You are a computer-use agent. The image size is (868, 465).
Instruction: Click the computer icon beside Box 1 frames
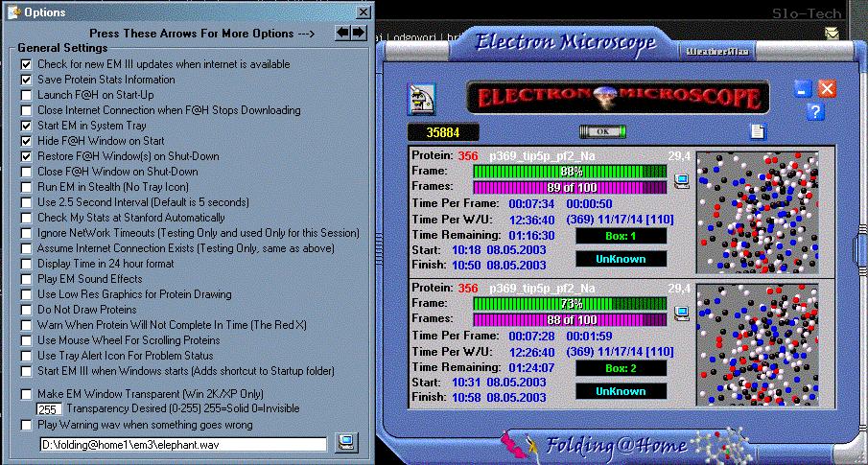(x=682, y=179)
